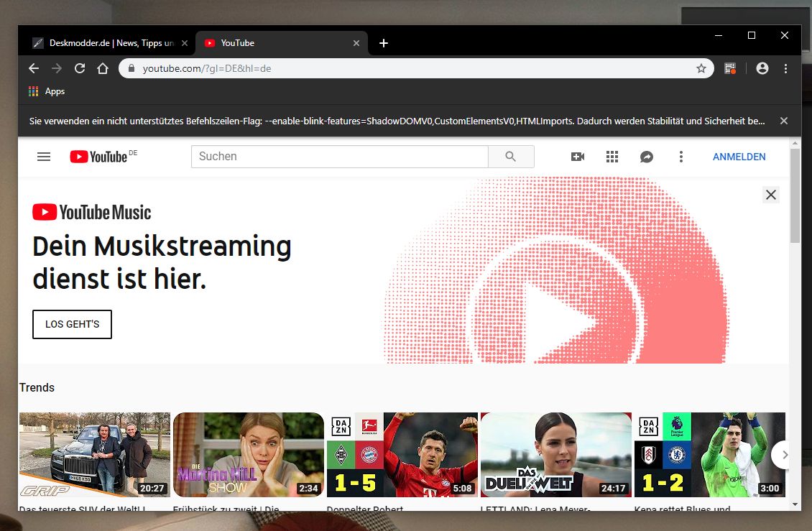Image resolution: width=812 pixels, height=531 pixels.
Task: Click the page vertical scrollbar thumb
Action: click(x=795, y=196)
